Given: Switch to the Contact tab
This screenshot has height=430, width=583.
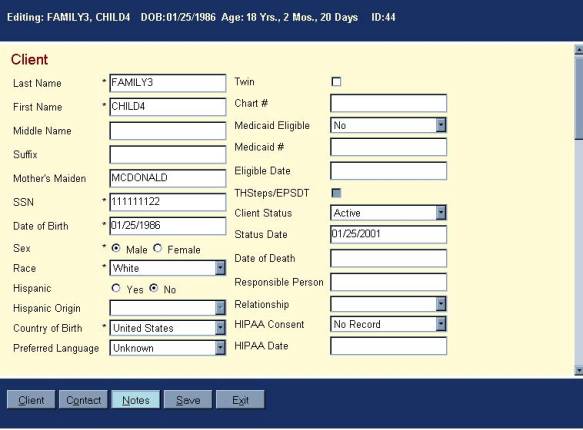Looking at the screenshot, I should [x=83, y=400].
